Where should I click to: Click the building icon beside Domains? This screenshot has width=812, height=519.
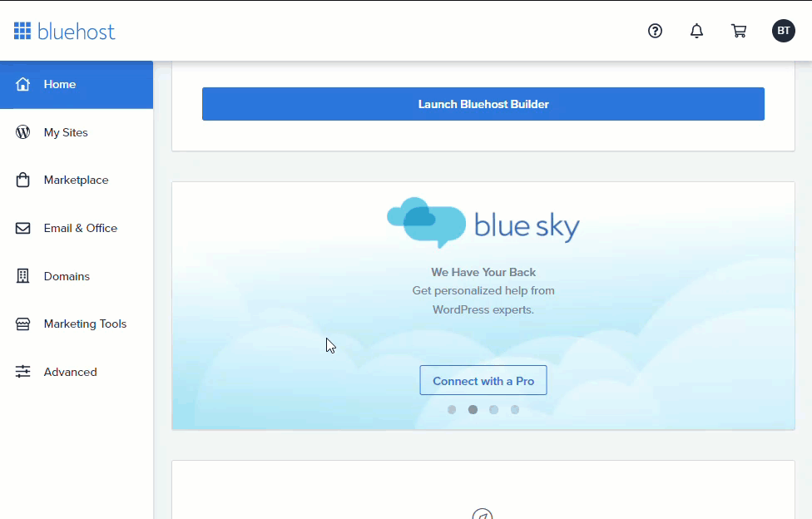click(x=23, y=276)
